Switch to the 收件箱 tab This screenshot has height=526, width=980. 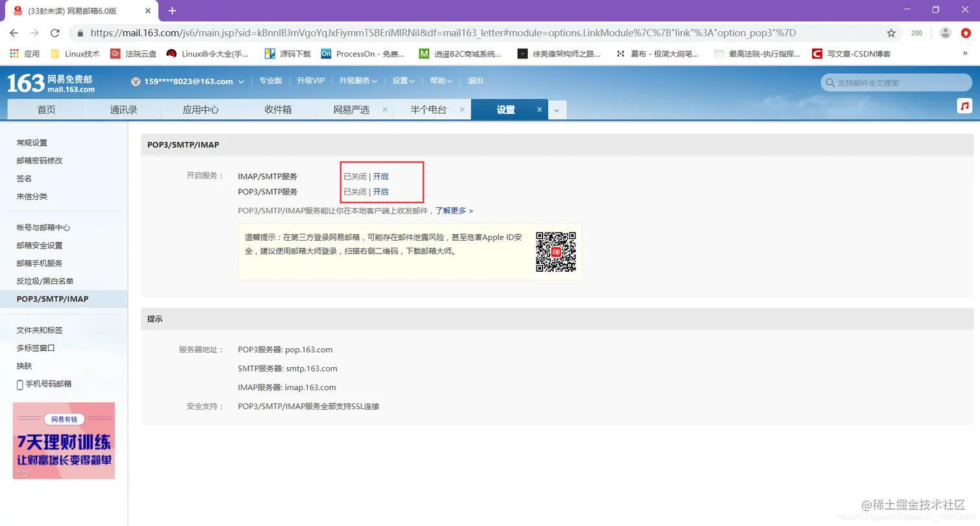(278, 110)
